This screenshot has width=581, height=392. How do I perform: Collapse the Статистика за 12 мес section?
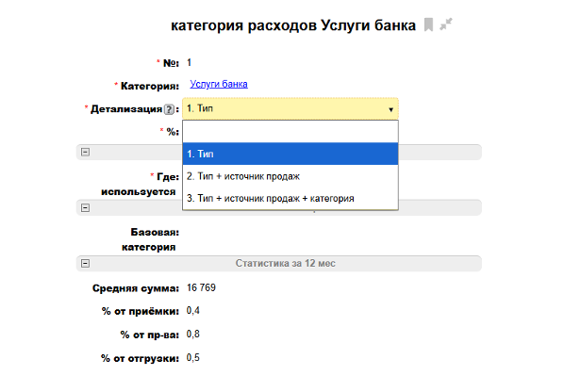(85, 263)
